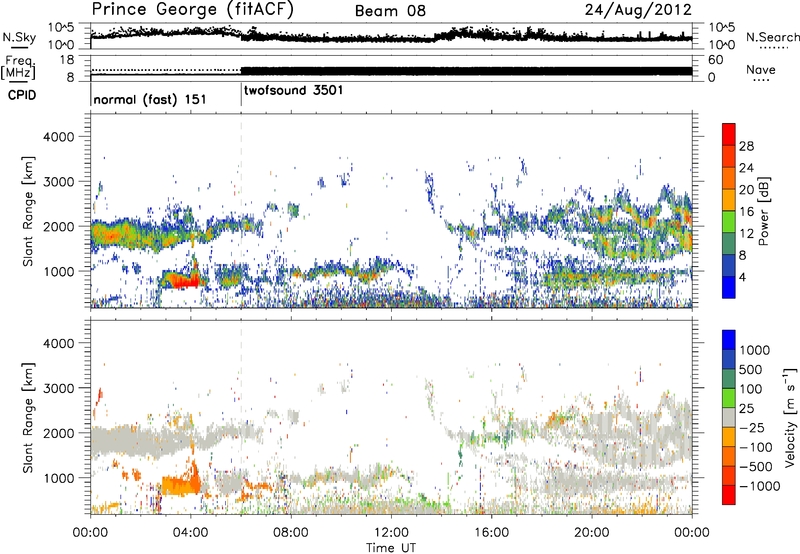The image size is (800, 554).
Task: Click the '-1000' label on velocity colorbar
Action: [759, 486]
